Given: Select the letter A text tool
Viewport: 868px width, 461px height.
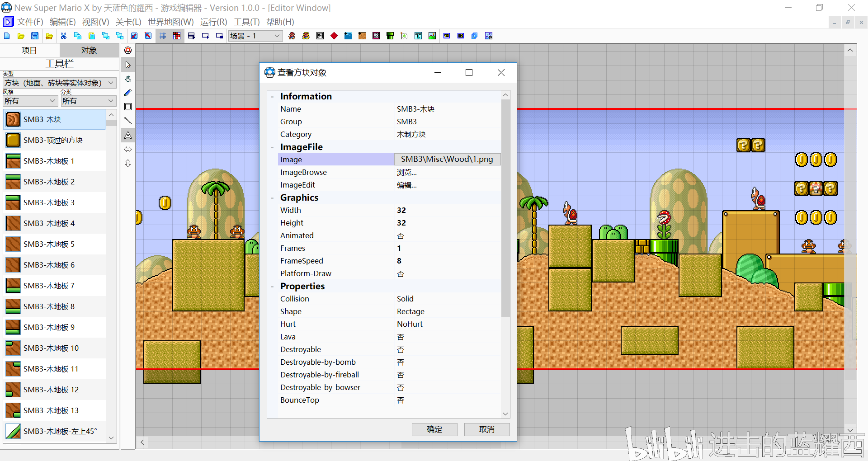Looking at the screenshot, I should point(128,135).
